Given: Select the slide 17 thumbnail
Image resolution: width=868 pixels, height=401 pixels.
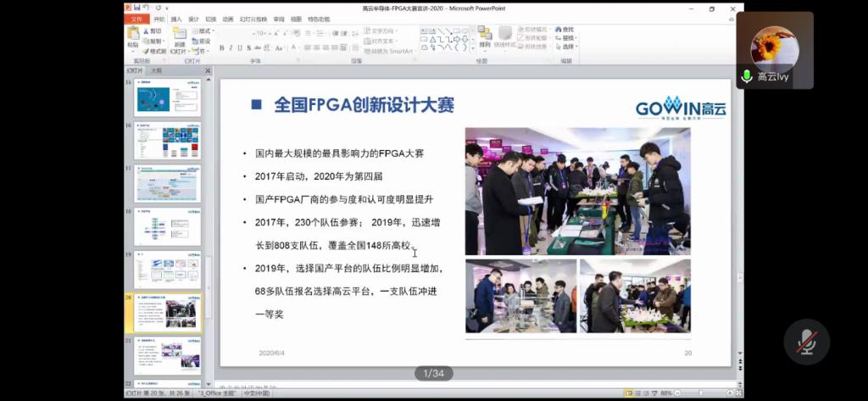Looking at the screenshot, I should click(168, 182).
